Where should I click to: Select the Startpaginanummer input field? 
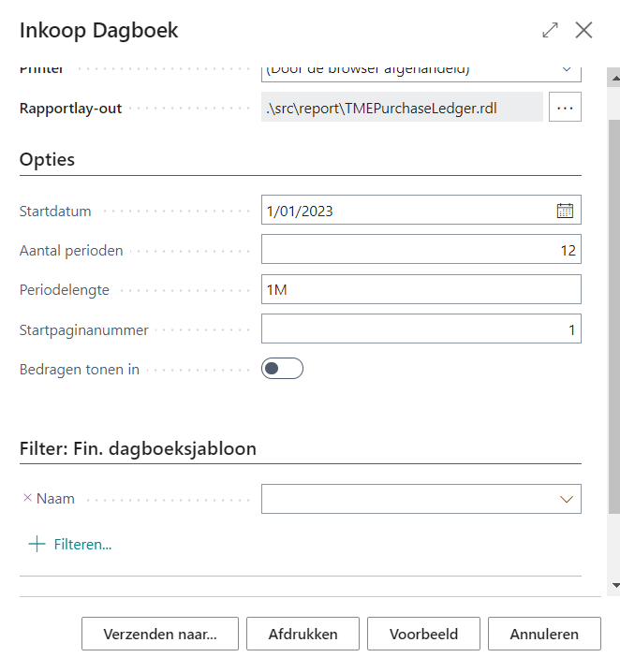421,329
